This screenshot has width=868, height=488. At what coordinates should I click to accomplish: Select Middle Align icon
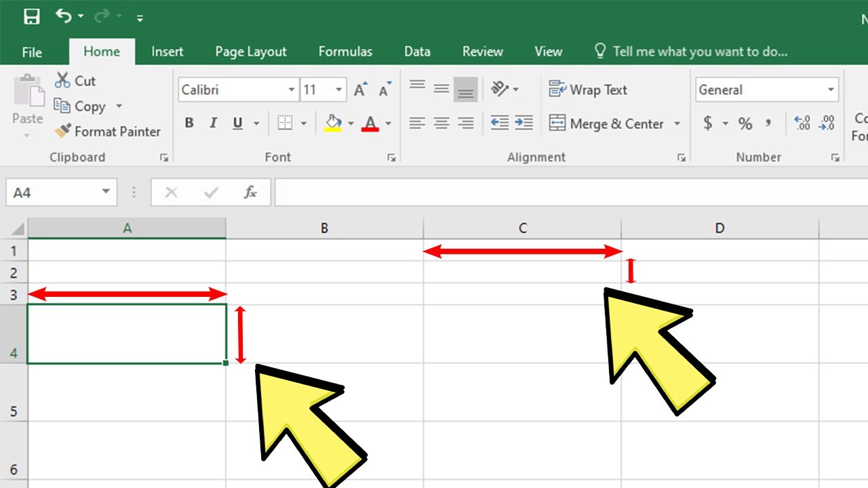pos(441,89)
